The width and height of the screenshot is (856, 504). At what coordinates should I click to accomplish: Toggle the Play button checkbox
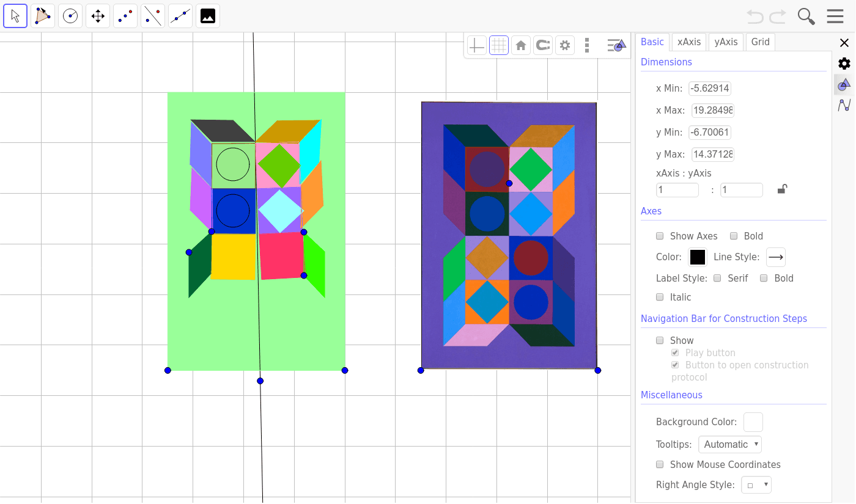point(675,352)
